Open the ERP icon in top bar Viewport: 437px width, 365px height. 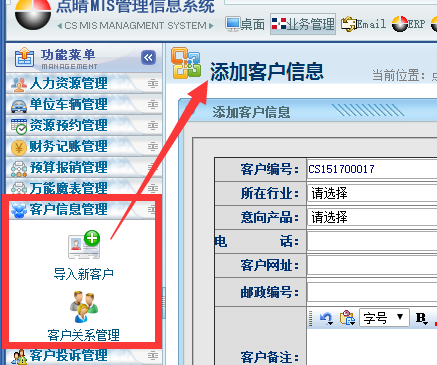pos(400,24)
